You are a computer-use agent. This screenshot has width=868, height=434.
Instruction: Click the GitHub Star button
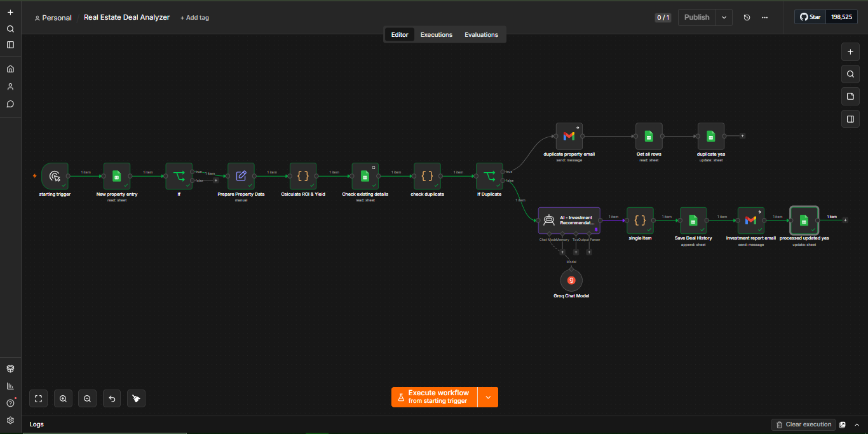coord(810,17)
